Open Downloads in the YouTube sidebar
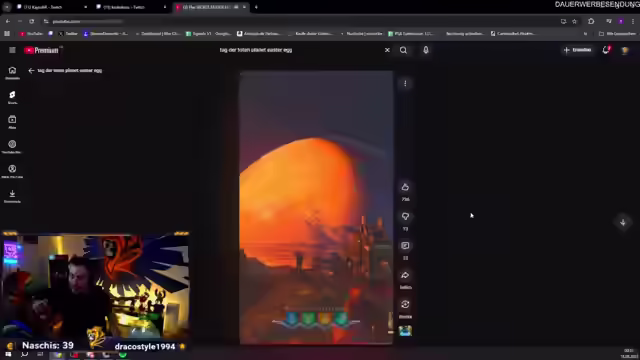 click(x=12, y=196)
